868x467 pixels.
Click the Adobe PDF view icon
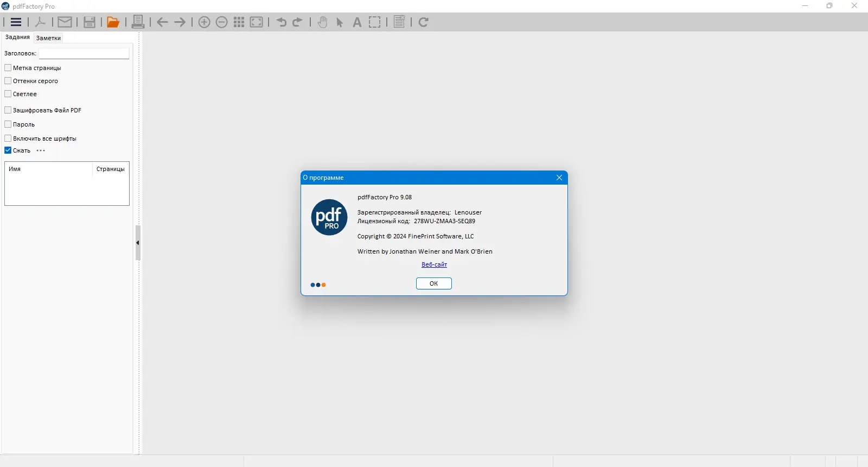point(40,22)
